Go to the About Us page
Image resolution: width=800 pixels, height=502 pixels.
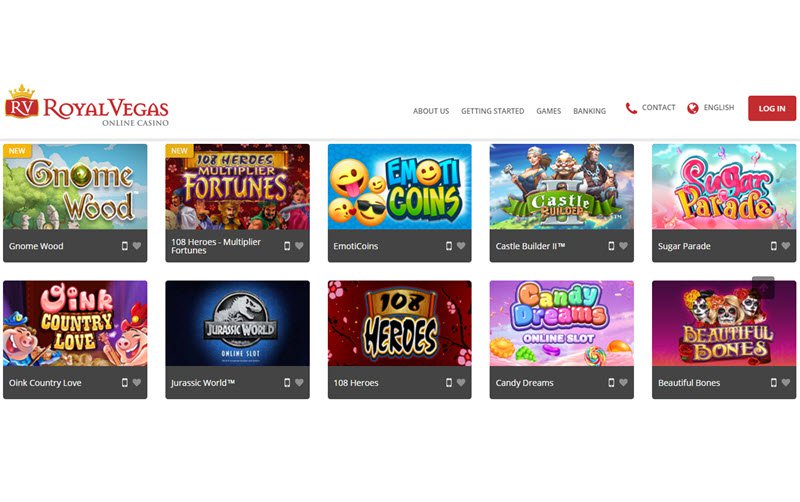click(431, 111)
